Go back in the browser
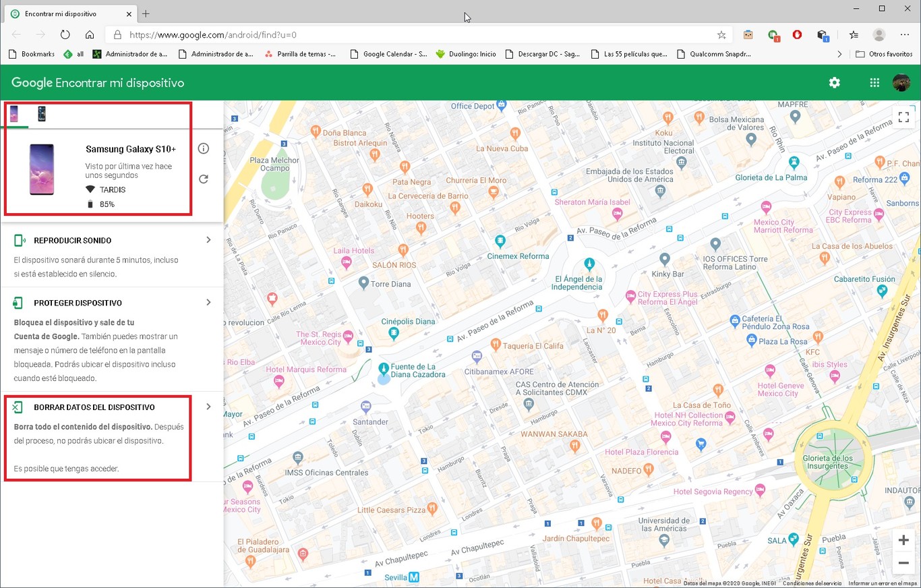 16,34
